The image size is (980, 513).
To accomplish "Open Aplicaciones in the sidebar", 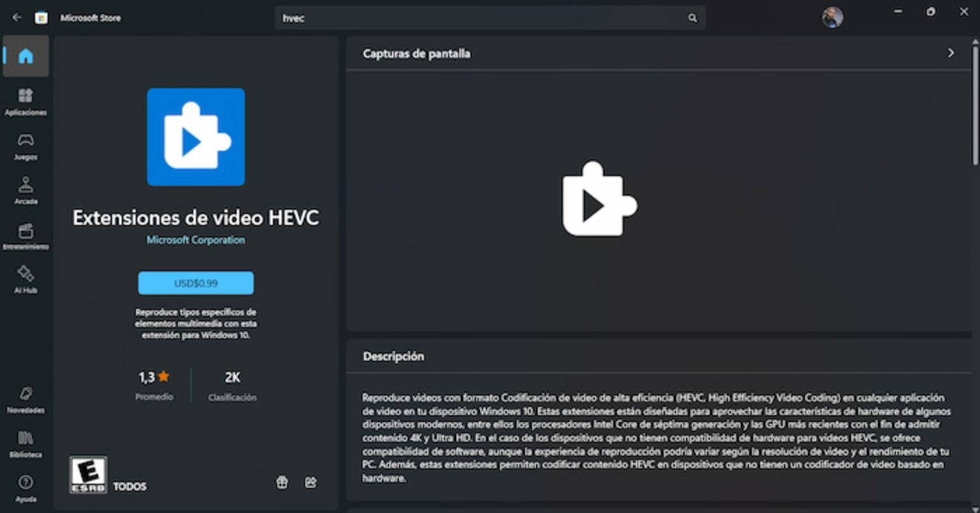I will (x=25, y=102).
